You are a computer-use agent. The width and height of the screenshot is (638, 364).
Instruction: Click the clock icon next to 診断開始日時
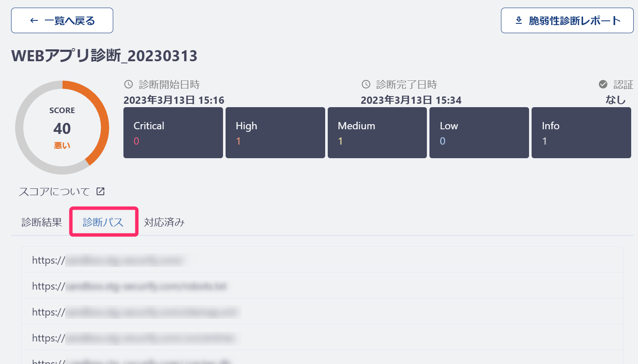click(x=129, y=84)
